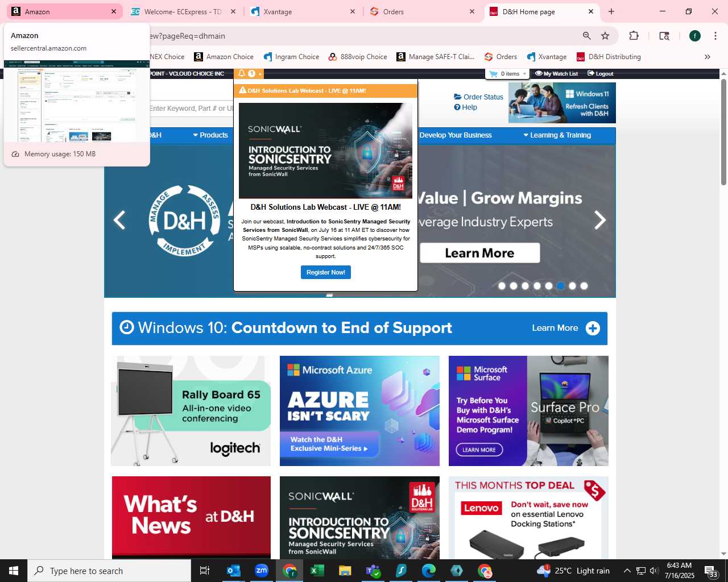The width and height of the screenshot is (728, 582).
Task: Select the last carousel dot
Action: [x=584, y=286]
